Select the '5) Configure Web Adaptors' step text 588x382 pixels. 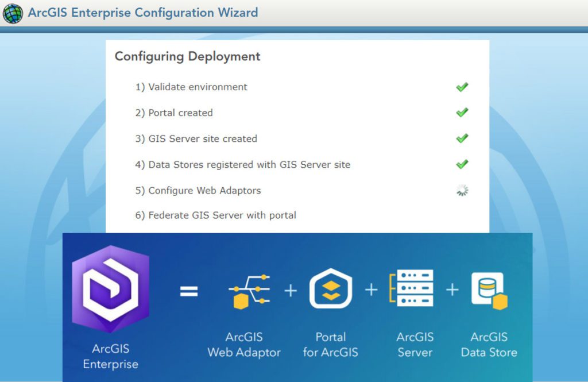click(198, 191)
